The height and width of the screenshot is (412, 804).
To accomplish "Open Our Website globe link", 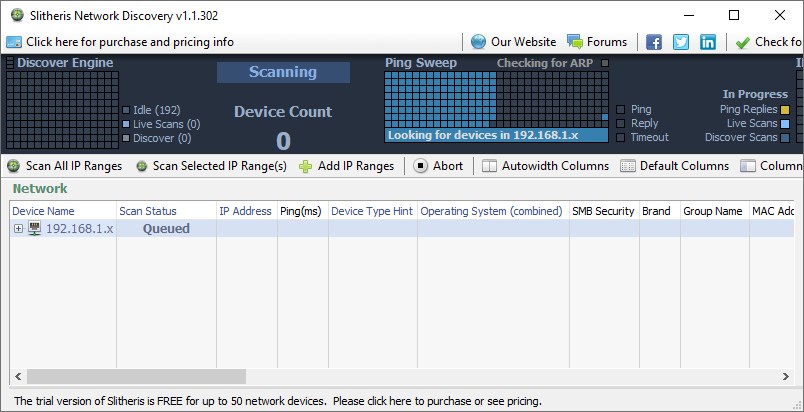I will 513,42.
